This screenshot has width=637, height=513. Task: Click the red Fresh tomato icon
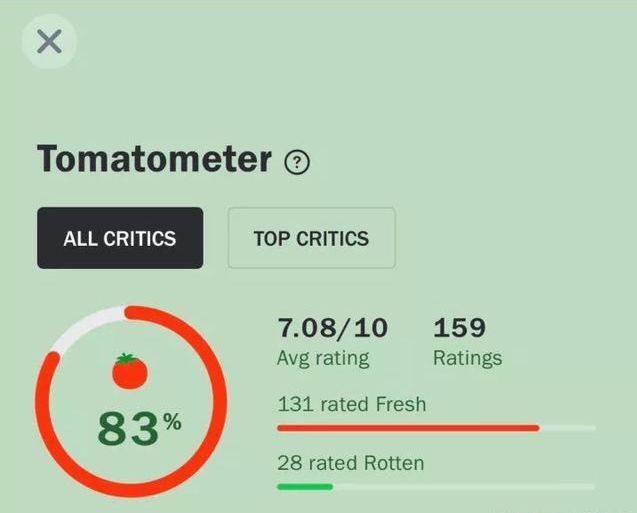(x=130, y=371)
